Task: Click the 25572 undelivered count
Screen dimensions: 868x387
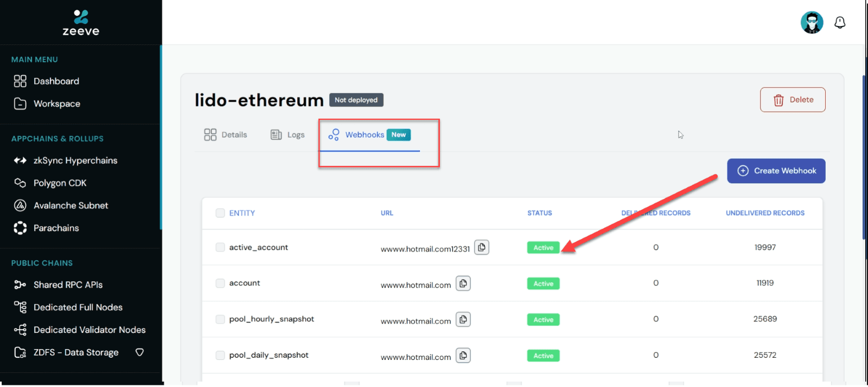Action: (x=765, y=355)
